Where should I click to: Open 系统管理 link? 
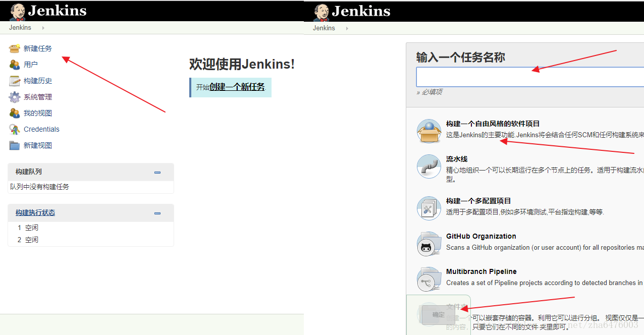[38, 97]
